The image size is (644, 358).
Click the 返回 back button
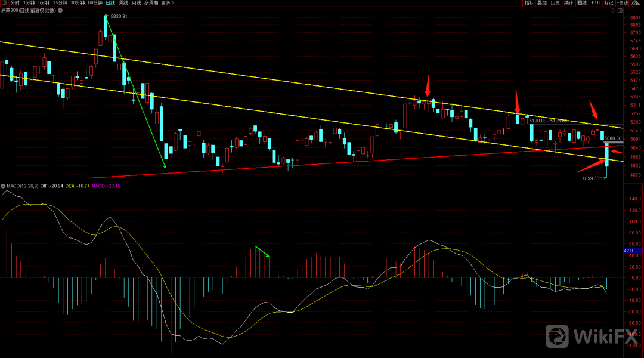(637, 3)
